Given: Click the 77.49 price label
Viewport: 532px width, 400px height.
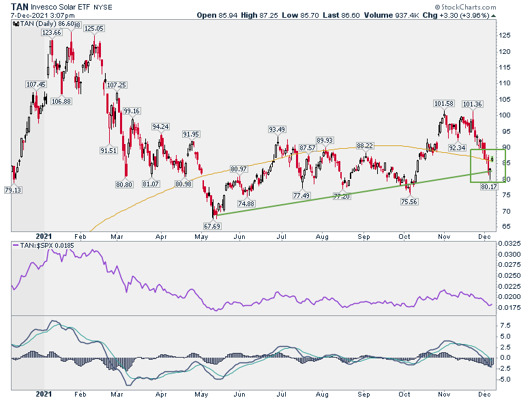Looking at the screenshot, I should (301, 196).
